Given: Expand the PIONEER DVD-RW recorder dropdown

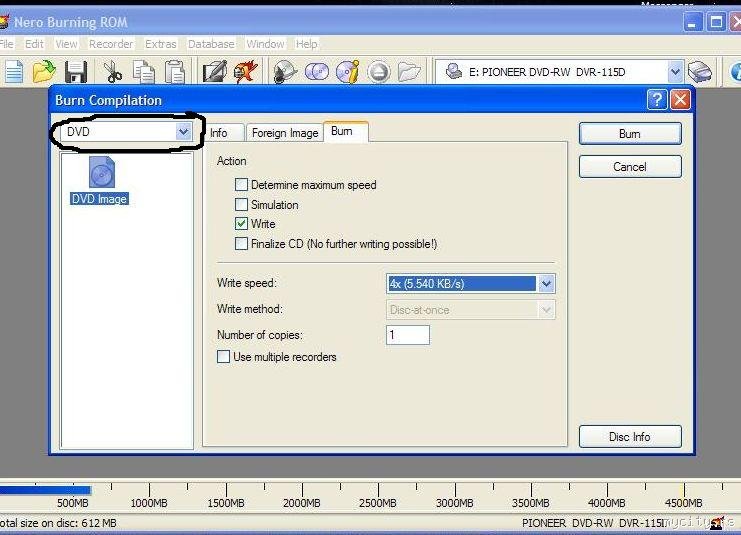Looking at the screenshot, I should point(676,72).
